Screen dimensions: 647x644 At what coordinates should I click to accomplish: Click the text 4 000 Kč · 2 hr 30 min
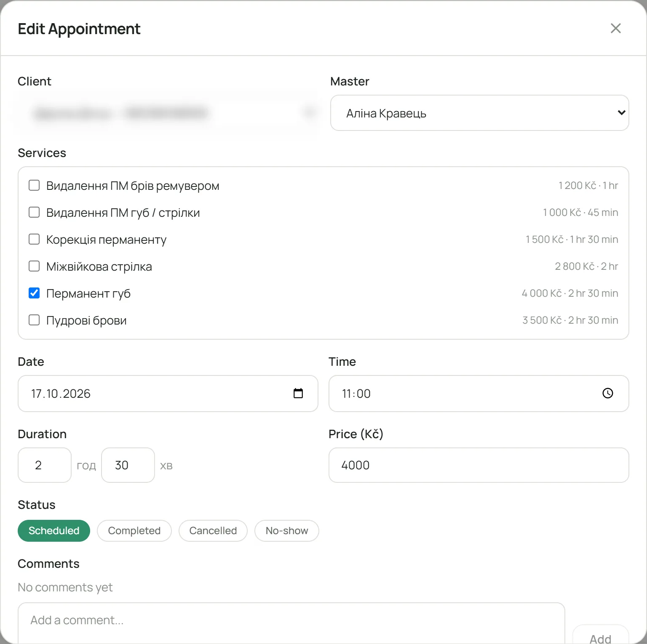570,293
